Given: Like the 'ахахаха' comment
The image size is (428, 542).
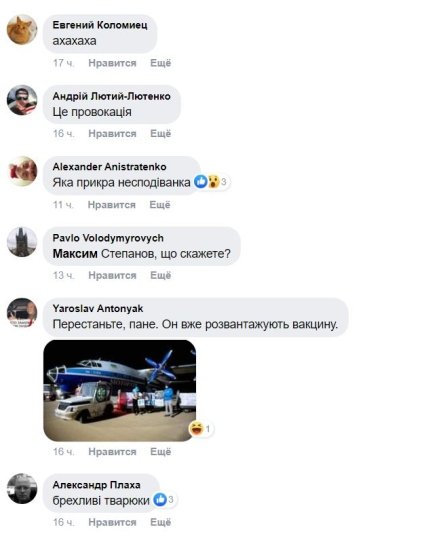Looking at the screenshot, I should (112, 63).
